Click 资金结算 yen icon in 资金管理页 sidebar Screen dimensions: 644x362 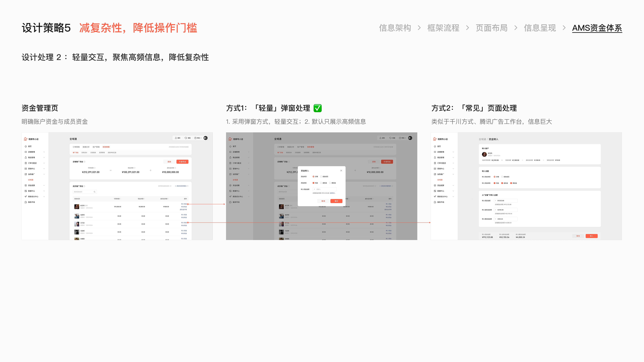point(25,185)
